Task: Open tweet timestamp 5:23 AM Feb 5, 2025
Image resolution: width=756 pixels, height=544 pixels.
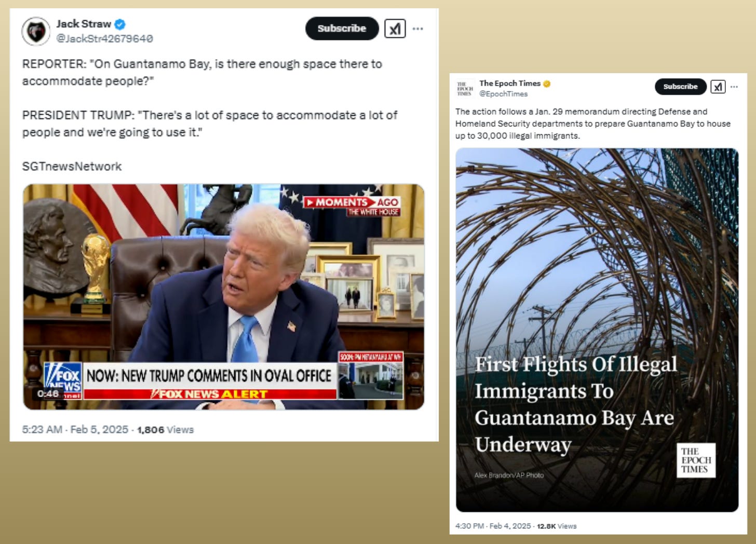Action: [75, 430]
